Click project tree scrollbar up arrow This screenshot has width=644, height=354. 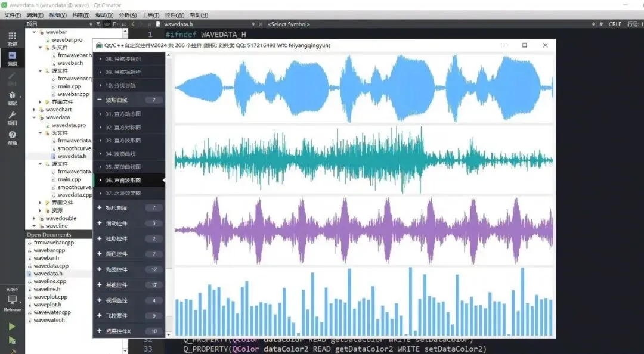[x=125, y=31]
